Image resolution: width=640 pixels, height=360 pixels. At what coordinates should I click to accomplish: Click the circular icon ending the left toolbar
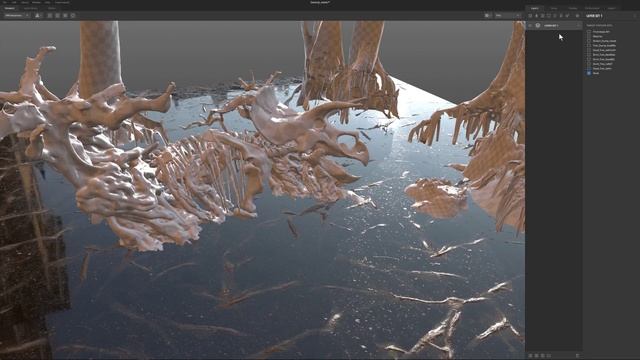73,16
